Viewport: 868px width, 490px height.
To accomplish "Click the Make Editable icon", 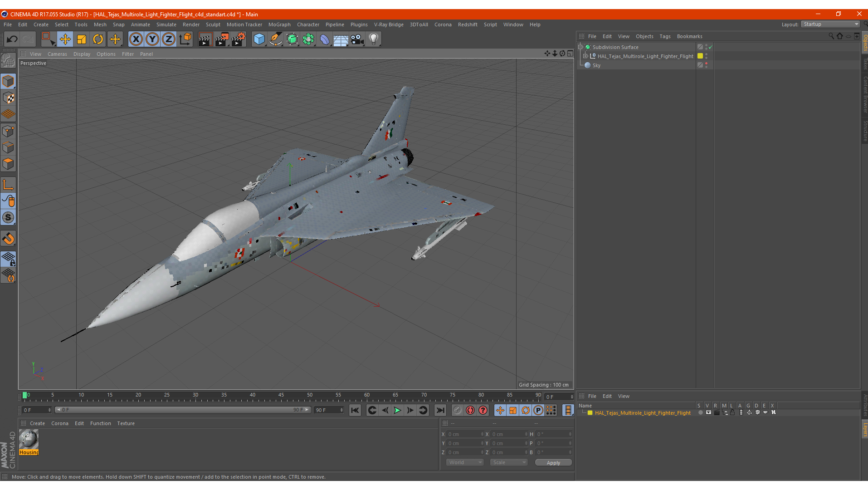I will (8, 60).
